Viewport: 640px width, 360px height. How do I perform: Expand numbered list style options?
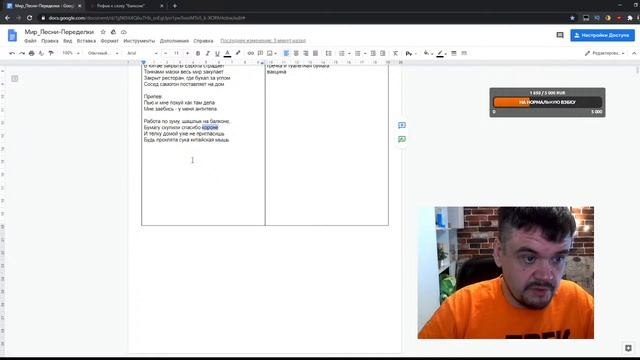pos(349,53)
